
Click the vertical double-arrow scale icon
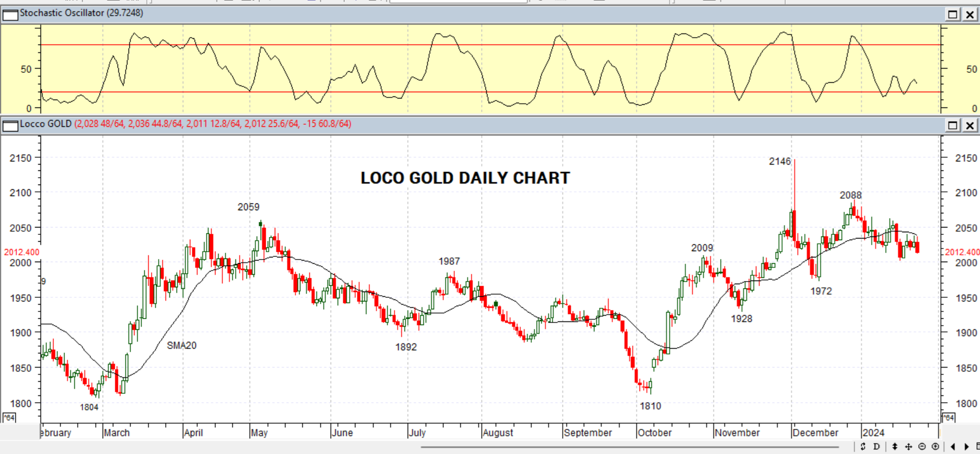click(x=895, y=447)
